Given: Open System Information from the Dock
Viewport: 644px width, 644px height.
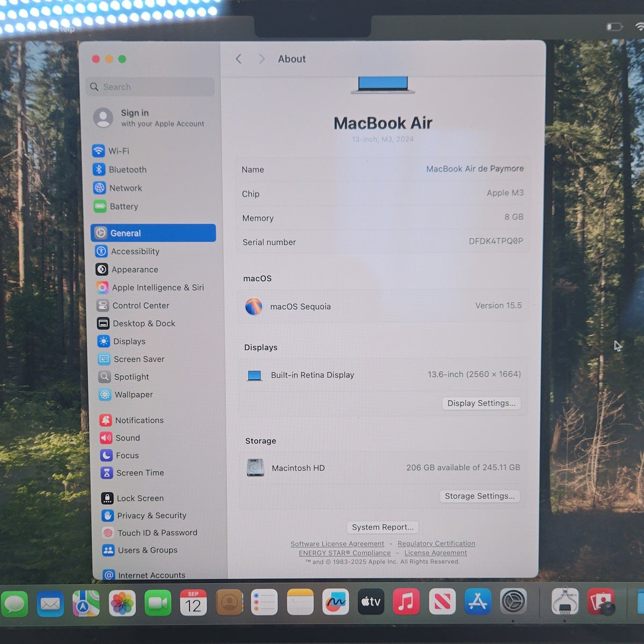Looking at the screenshot, I should [565, 602].
